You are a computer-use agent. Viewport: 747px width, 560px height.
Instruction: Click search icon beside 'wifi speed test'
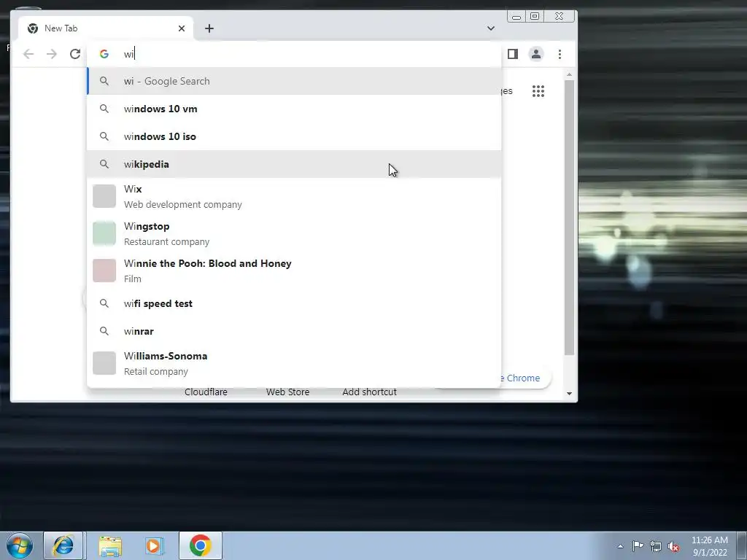[104, 303]
